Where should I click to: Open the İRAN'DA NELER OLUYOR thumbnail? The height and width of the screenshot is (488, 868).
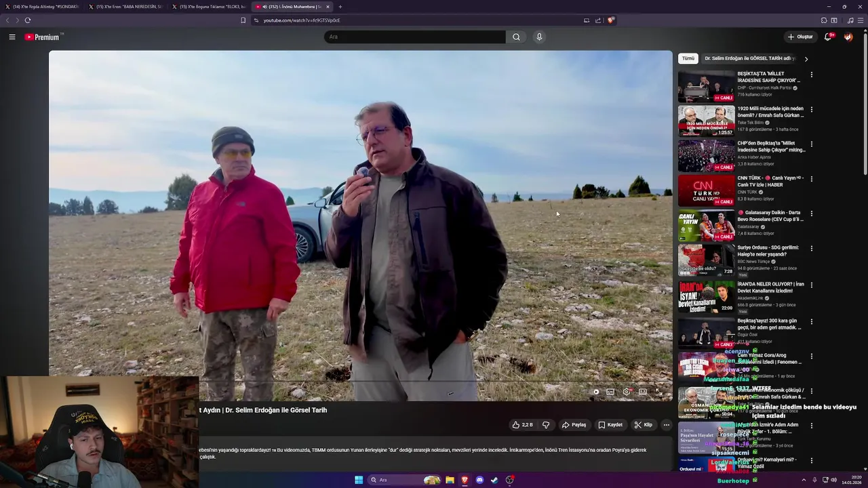pyautogui.click(x=706, y=296)
